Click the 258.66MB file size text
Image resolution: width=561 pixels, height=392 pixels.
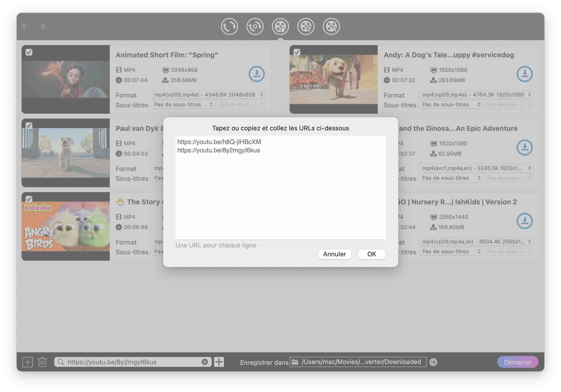183,80
